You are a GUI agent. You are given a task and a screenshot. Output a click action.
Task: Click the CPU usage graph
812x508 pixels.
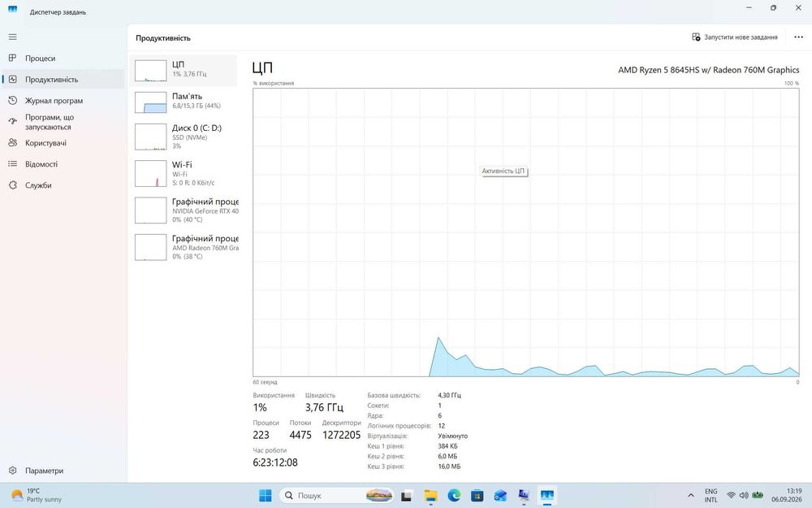[x=525, y=232]
